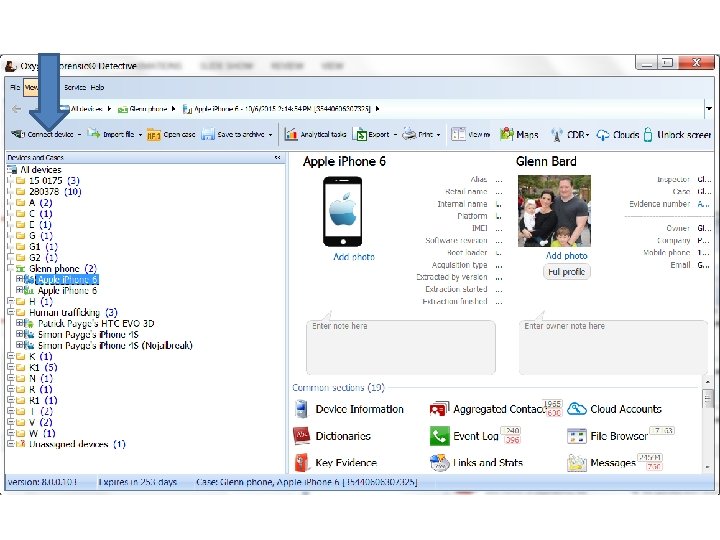Open address bar history dropdown
Viewport: 720px width, 540px height.
pyautogui.click(x=709, y=109)
